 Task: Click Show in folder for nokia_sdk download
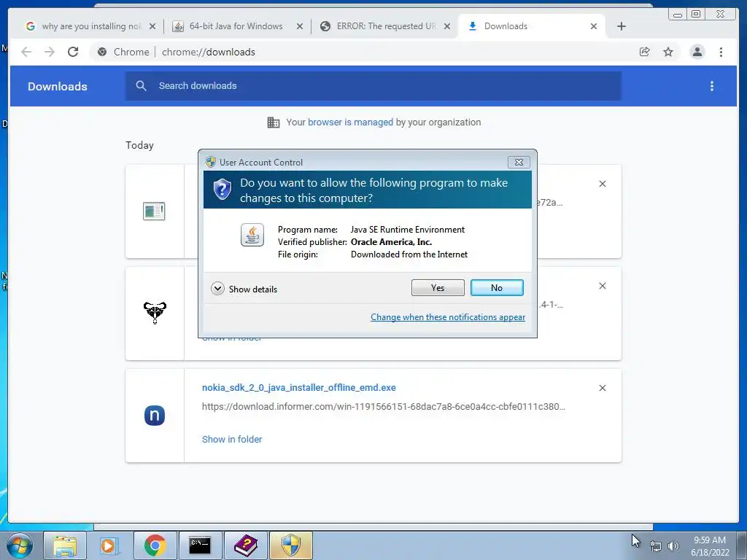coord(232,439)
